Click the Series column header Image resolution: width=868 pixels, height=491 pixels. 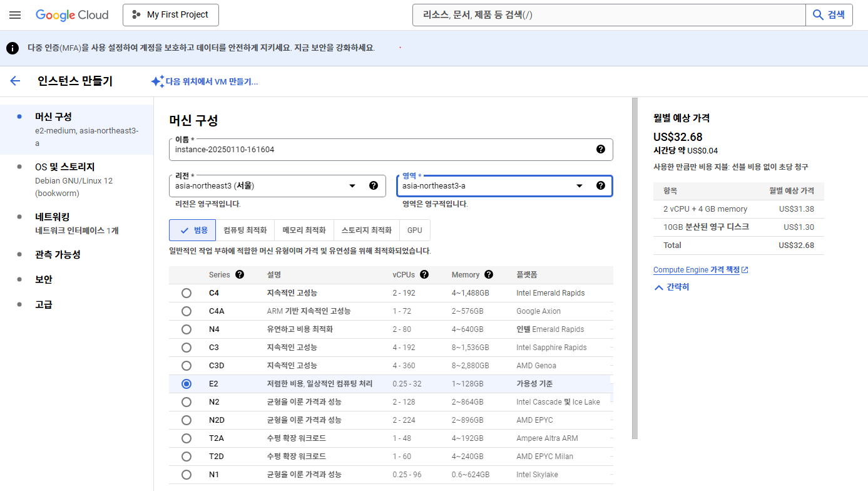[x=220, y=274]
